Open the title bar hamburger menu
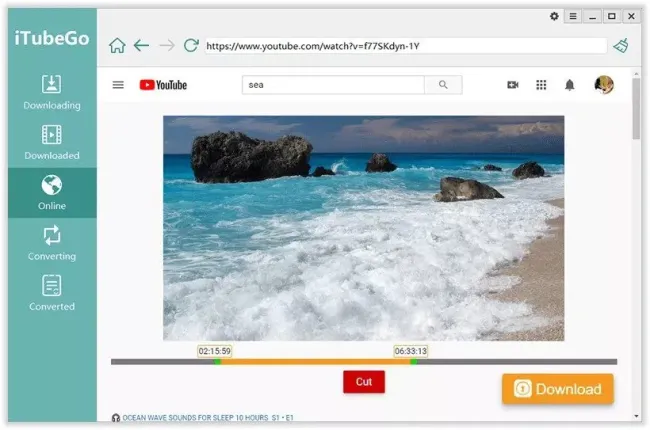 point(573,16)
